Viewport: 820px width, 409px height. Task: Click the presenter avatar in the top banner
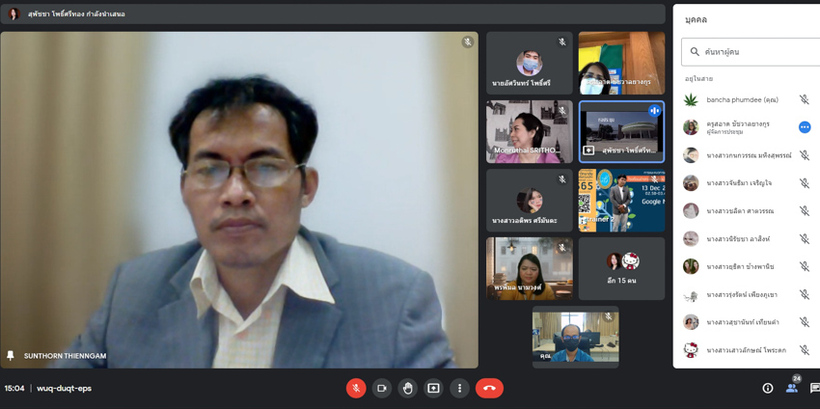(14, 14)
